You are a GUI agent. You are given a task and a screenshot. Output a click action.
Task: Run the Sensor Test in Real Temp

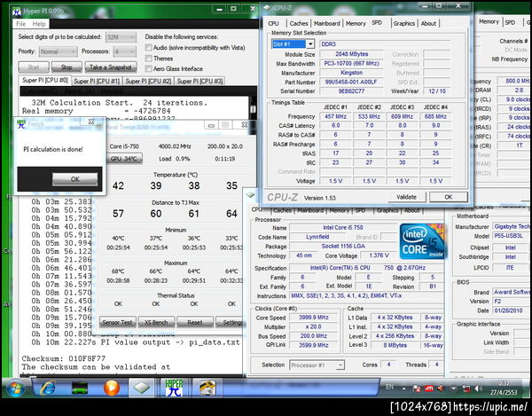pyautogui.click(x=117, y=322)
